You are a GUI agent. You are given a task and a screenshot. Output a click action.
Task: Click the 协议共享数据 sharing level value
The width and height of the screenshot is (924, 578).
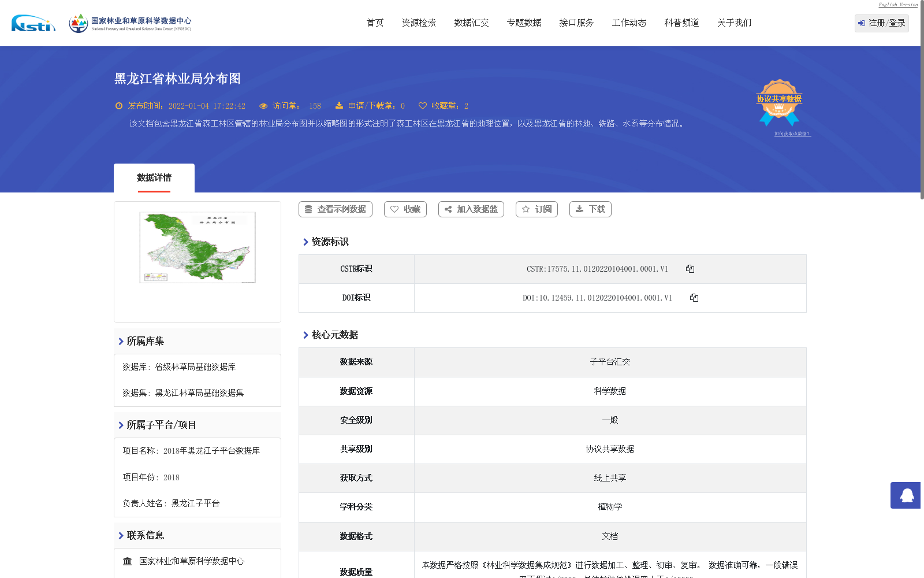[x=610, y=449]
